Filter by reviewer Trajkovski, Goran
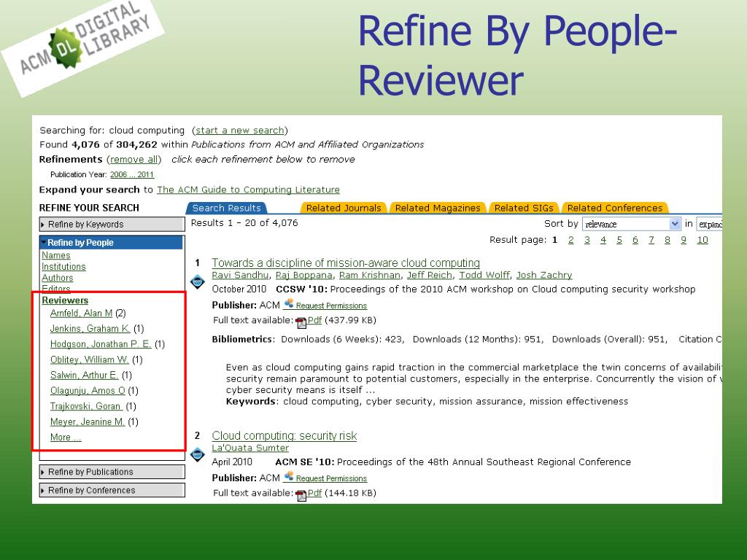 (x=86, y=406)
